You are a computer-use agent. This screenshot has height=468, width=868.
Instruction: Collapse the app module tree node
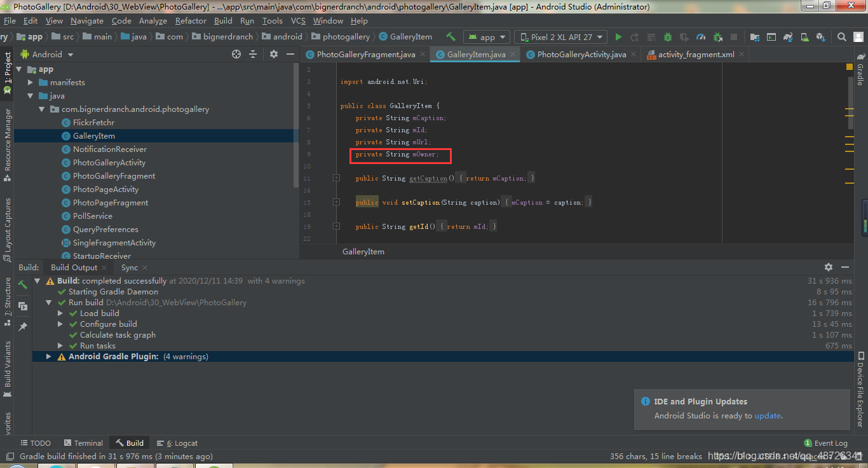pyautogui.click(x=19, y=69)
